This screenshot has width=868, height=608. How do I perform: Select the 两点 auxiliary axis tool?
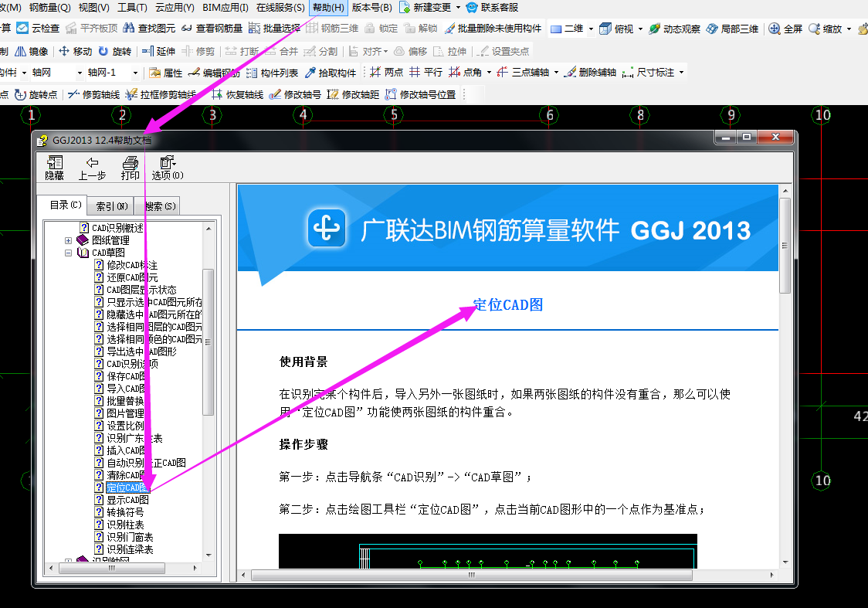(x=386, y=73)
